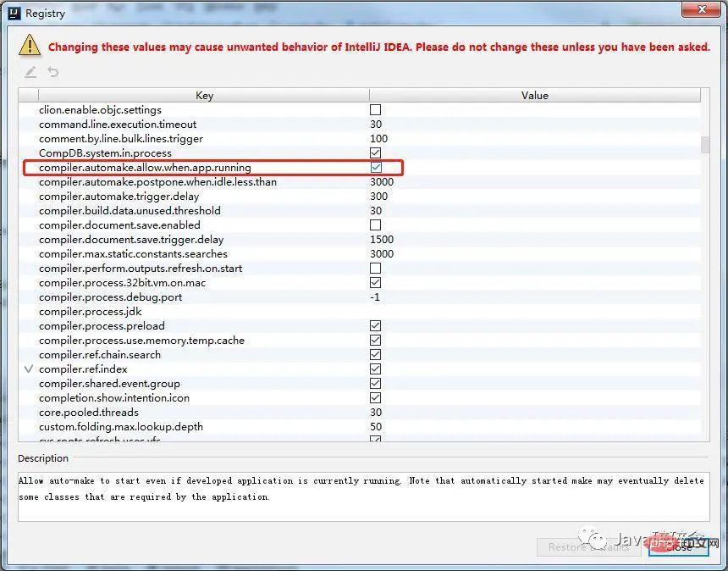This screenshot has width=728, height=571.
Task: Click value 30 of compiler.build.data.unused.threshold
Action: pyautogui.click(x=376, y=210)
